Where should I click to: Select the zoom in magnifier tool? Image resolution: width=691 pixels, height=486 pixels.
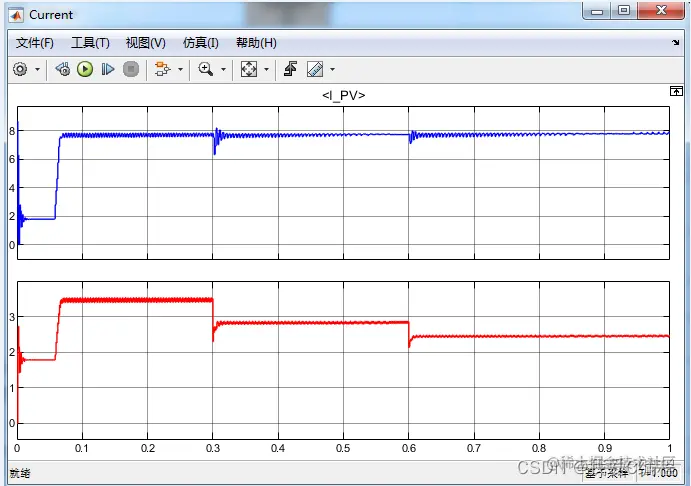pyautogui.click(x=206, y=69)
